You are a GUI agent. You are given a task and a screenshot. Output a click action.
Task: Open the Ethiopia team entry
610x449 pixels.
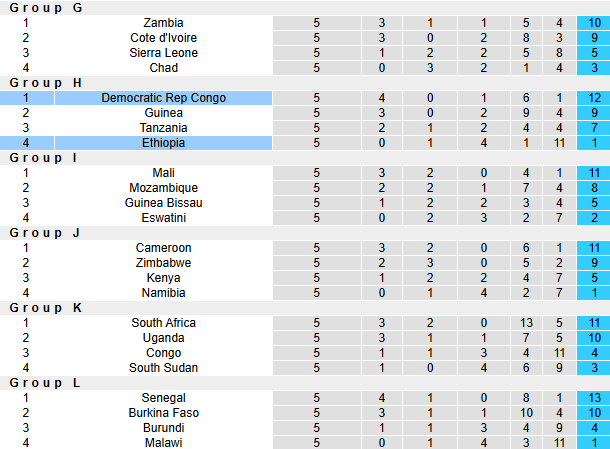coord(163,143)
